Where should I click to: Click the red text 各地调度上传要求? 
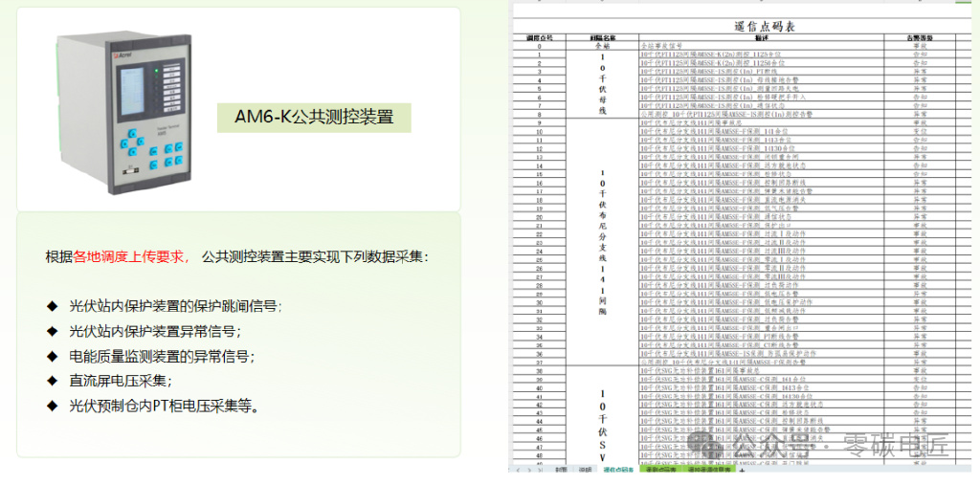[x=132, y=256]
